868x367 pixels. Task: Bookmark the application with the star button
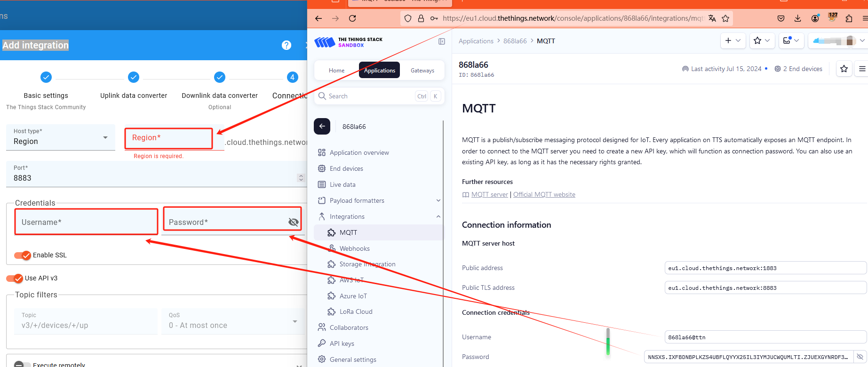[x=844, y=69]
